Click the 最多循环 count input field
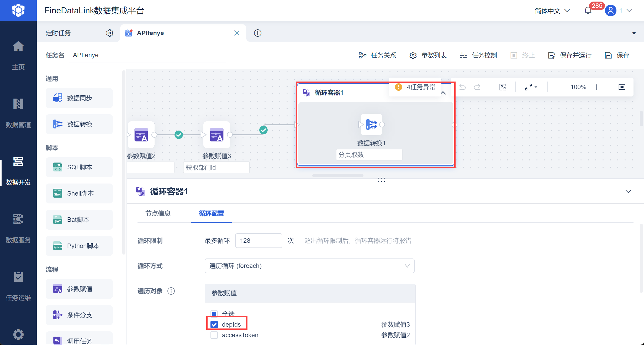644x345 pixels. (258, 241)
